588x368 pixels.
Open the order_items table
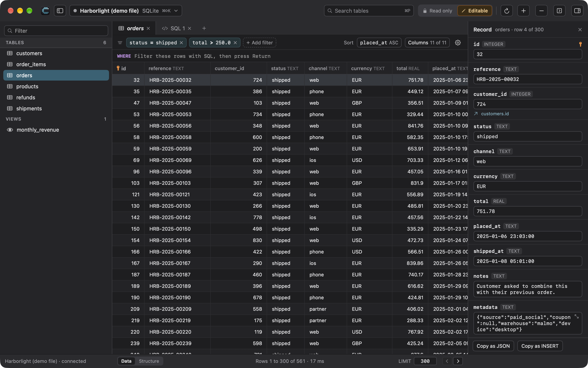pos(56,64)
